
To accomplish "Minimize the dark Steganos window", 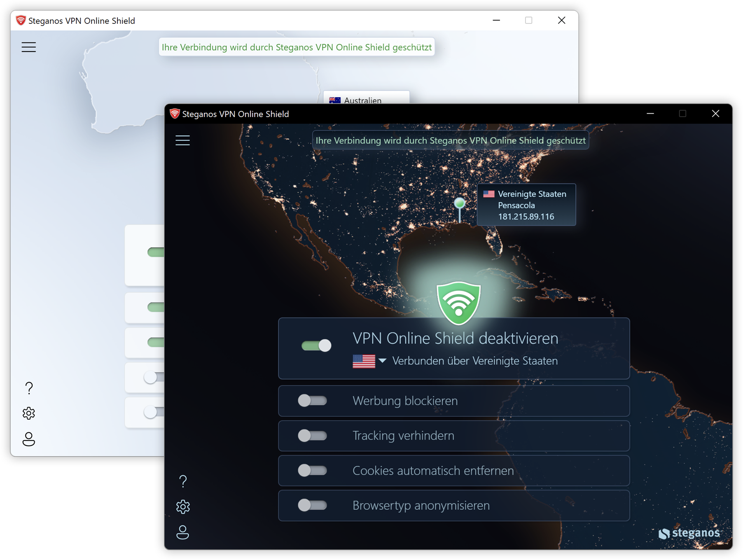I will pyautogui.click(x=650, y=114).
